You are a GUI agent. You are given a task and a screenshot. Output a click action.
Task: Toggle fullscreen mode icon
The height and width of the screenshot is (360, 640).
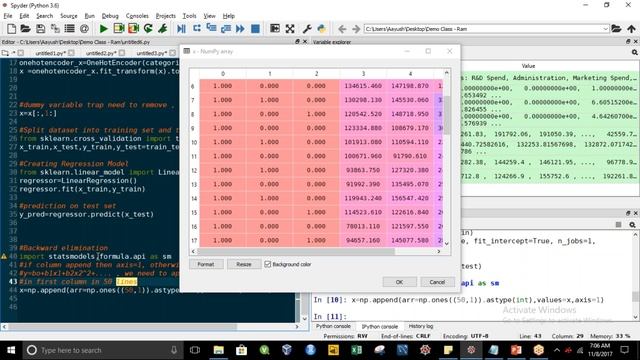(290, 29)
